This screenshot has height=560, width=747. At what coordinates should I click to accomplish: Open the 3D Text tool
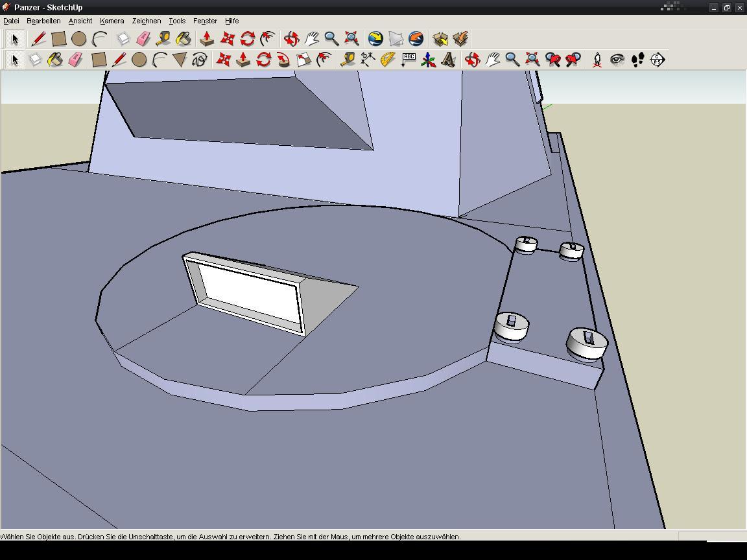448,60
